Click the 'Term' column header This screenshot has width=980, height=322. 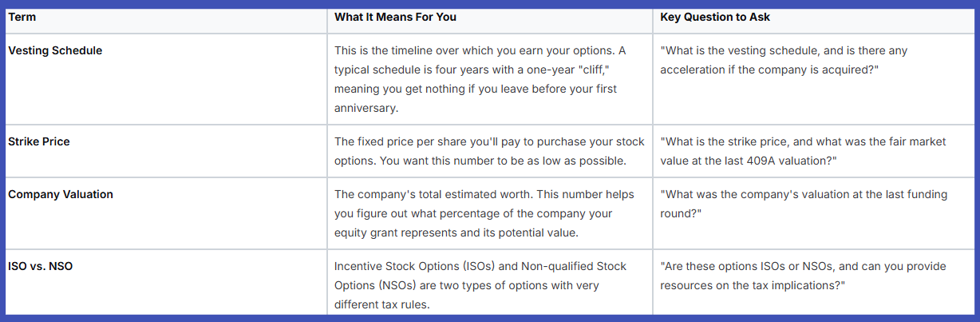pyautogui.click(x=22, y=17)
